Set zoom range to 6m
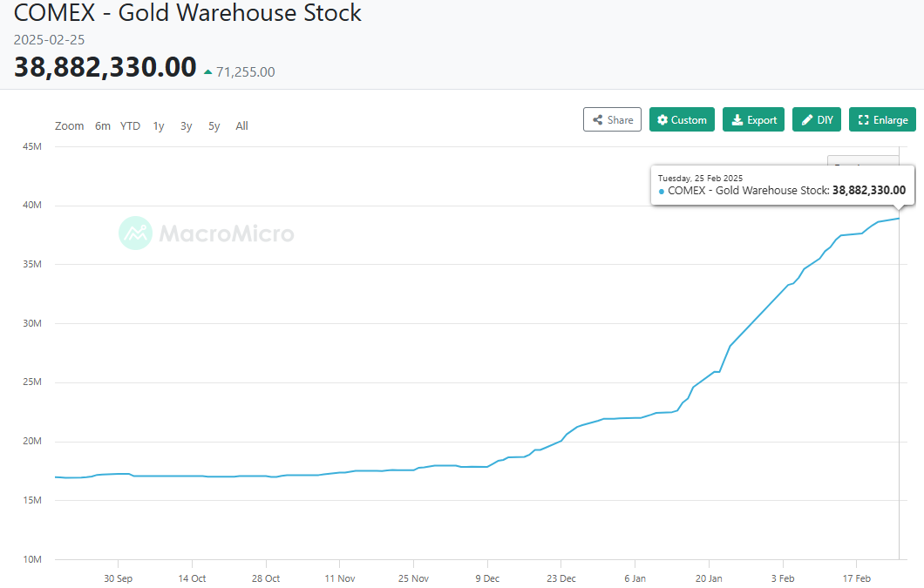The width and height of the screenshot is (924, 588). coord(103,126)
